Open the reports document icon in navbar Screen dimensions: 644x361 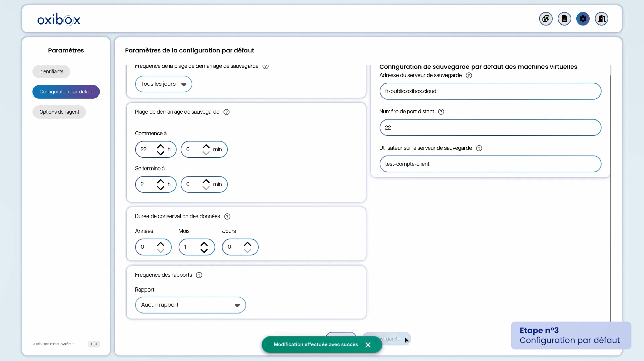[564, 19]
